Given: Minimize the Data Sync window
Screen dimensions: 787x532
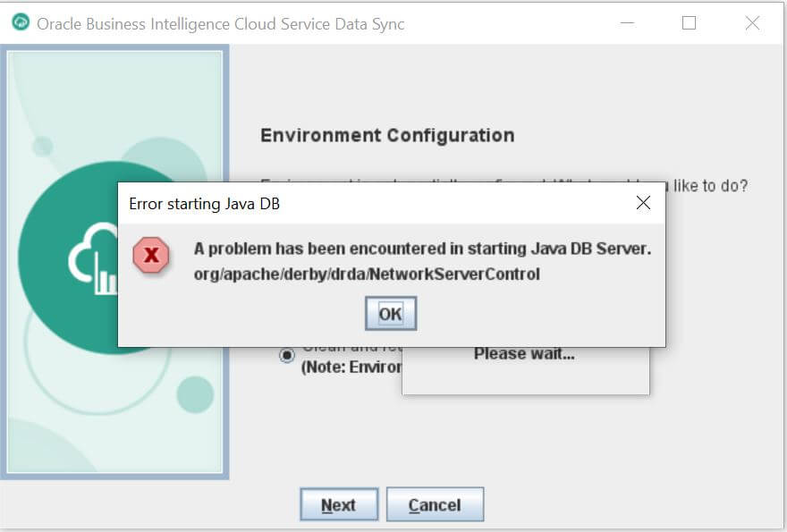Looking at the screenshot, I should 627,23.
